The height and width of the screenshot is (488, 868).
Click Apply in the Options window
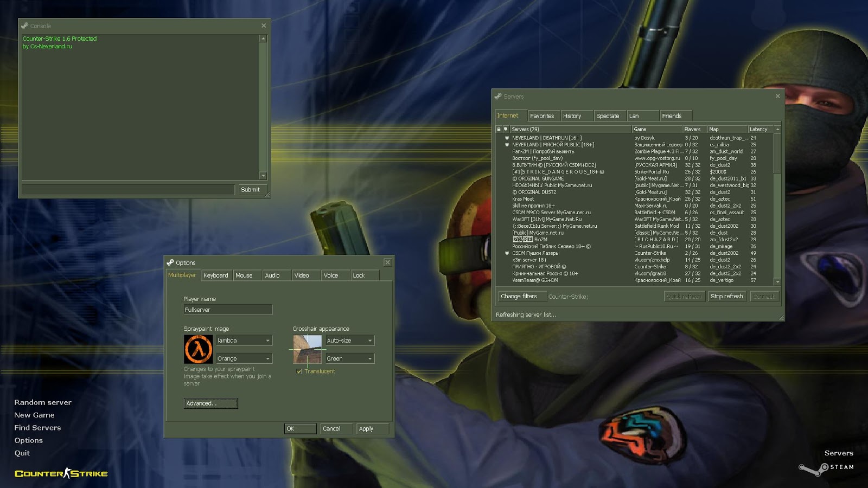point(373,429)
